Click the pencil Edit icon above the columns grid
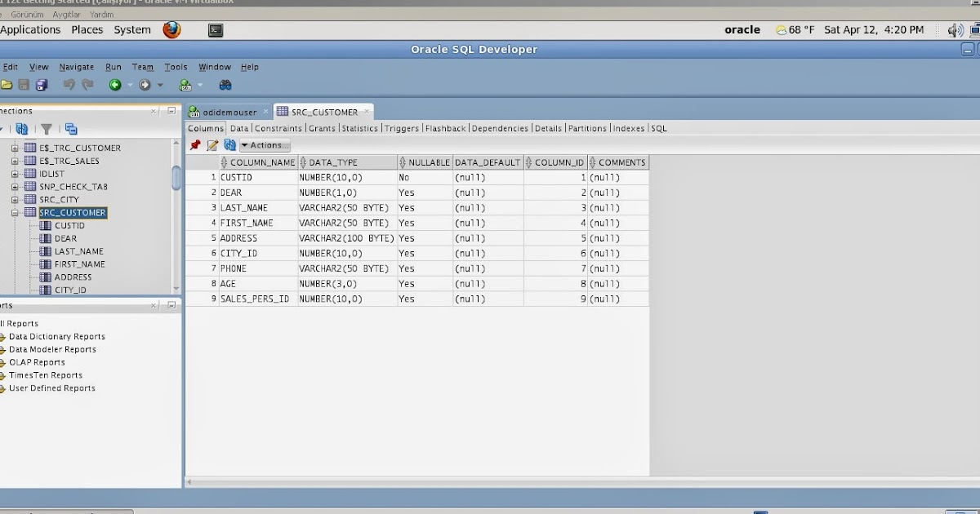This screenshot has height=514, width=980. pos(212,145)
